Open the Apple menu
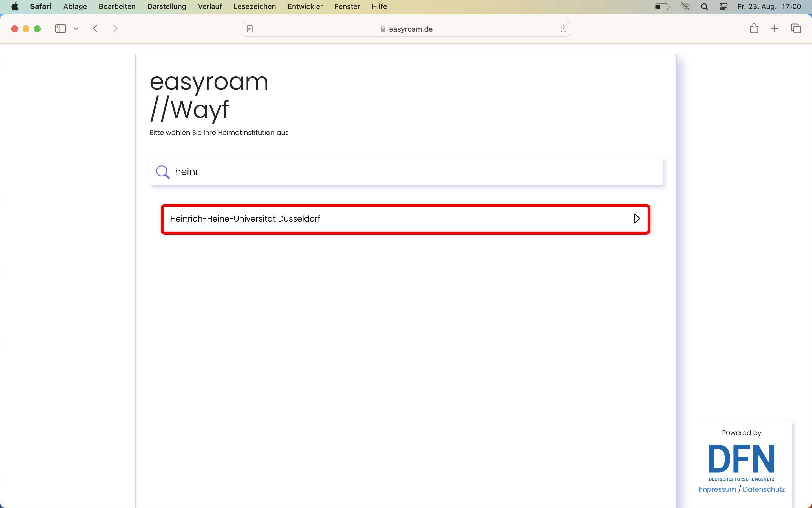Image resolution: width=812 pixels, height=508 pixels. tap(15, 6)
